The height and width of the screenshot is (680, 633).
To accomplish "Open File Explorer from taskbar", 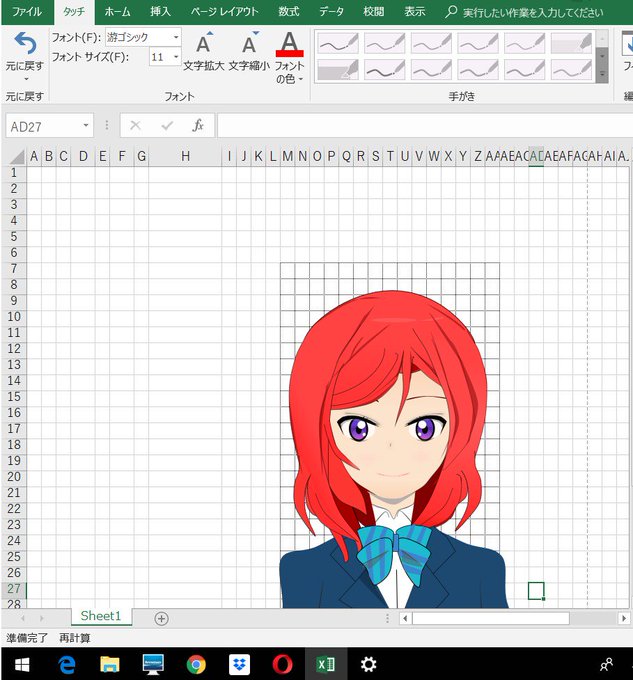I will [110, 664].
